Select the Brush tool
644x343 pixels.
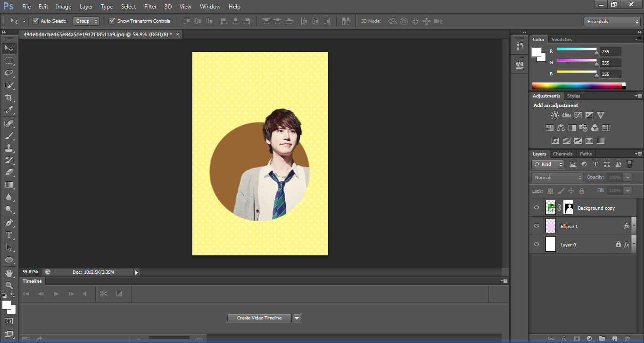coord(9,136)
